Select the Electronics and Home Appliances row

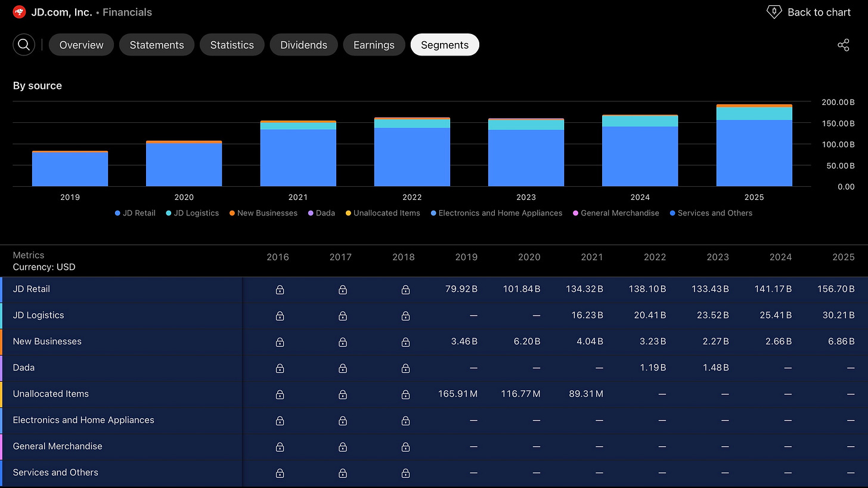(434, 420)
